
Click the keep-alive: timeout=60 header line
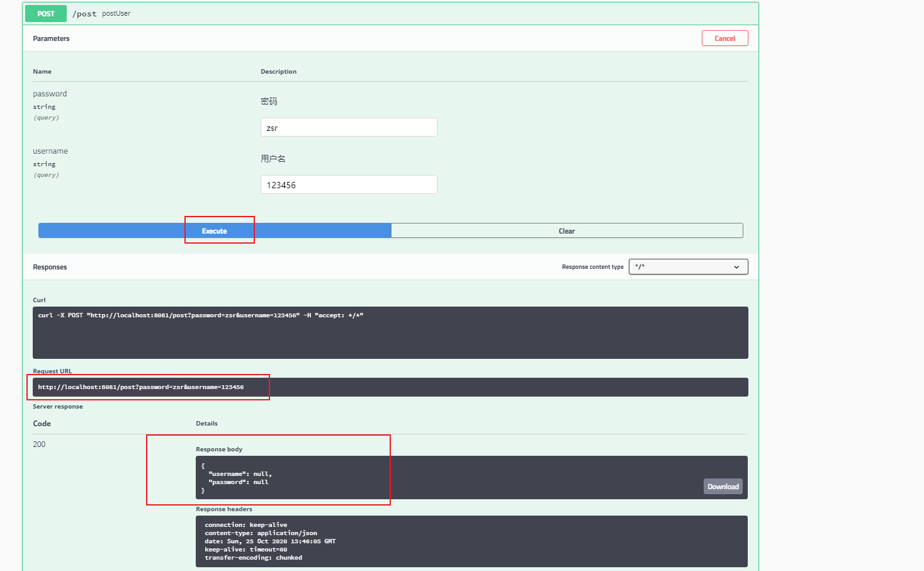246,550
